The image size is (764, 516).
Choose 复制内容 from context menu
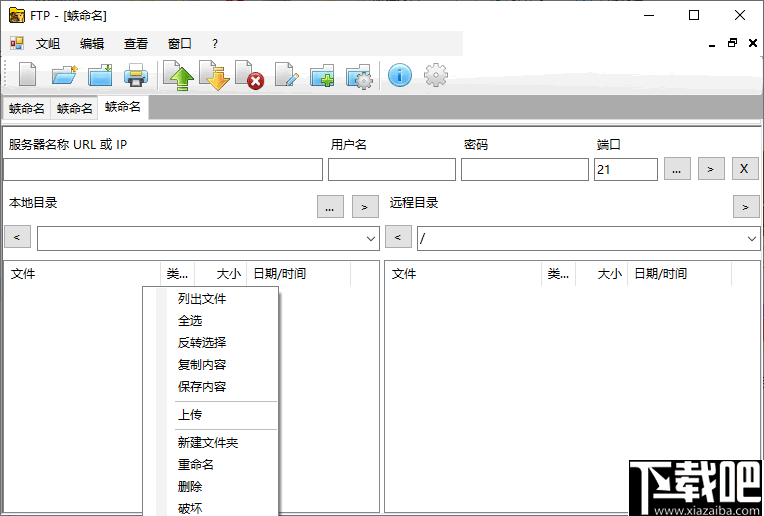click(210, 364)
